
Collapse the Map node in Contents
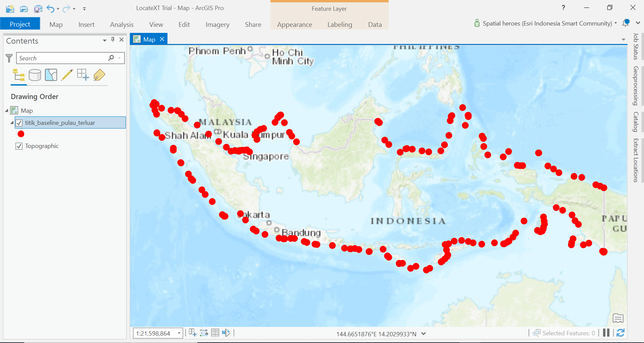(x=7, y=110)
